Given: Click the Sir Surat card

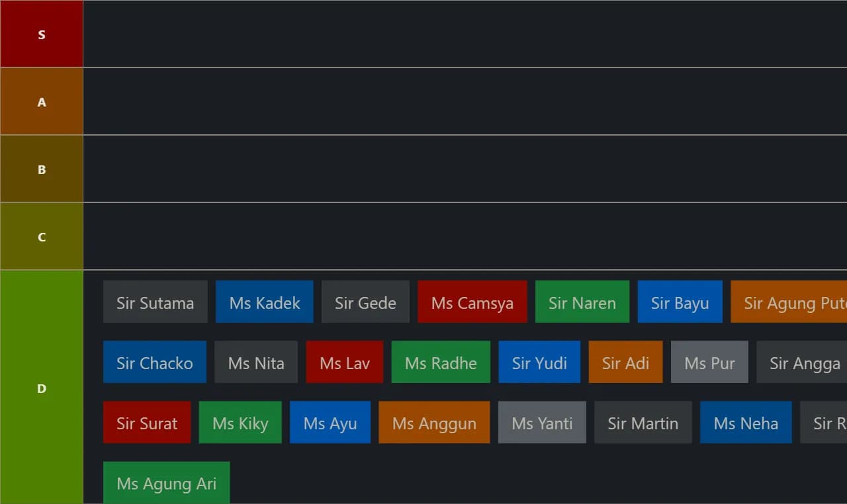Looking at the screenshot, I should pyautogui.click(x=147, y=423).
